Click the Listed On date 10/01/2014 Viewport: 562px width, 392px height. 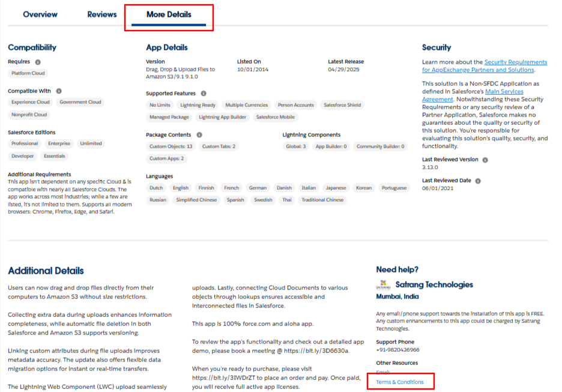(253, 70)
